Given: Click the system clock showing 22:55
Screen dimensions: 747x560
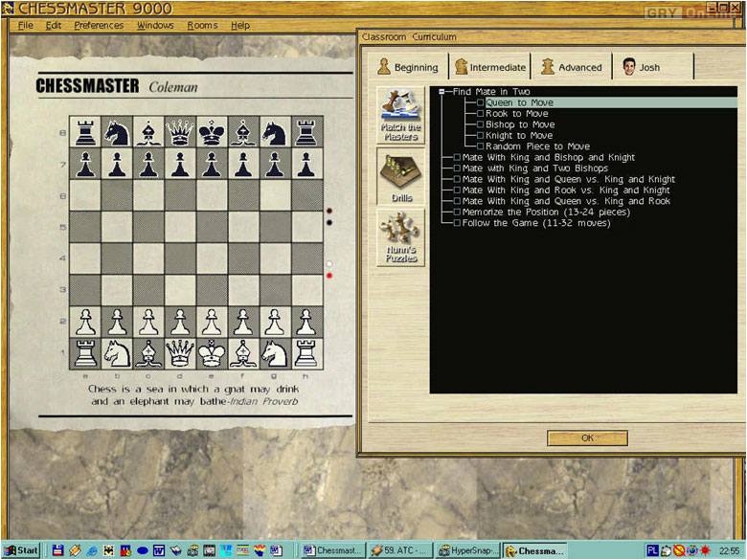Looking at the screenshot, I should tap(729, 550).
